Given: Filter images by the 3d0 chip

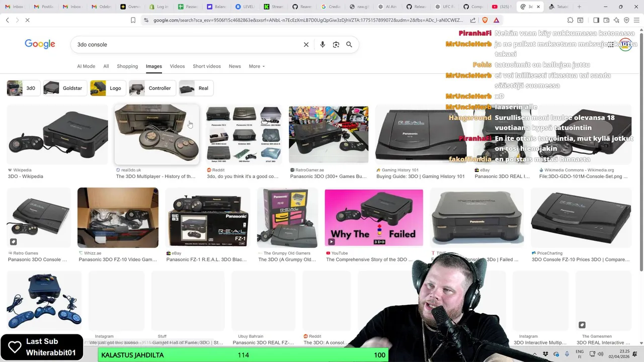Looking at the screenshot, I should point(24,88).
